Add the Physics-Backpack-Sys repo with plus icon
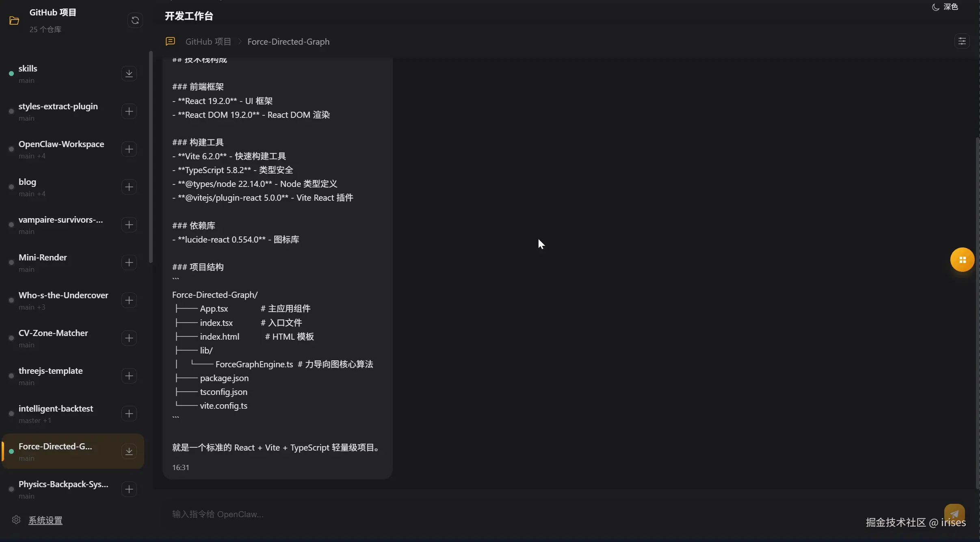The height and width of the screenshot is (542, 980). tap(129, 489)
